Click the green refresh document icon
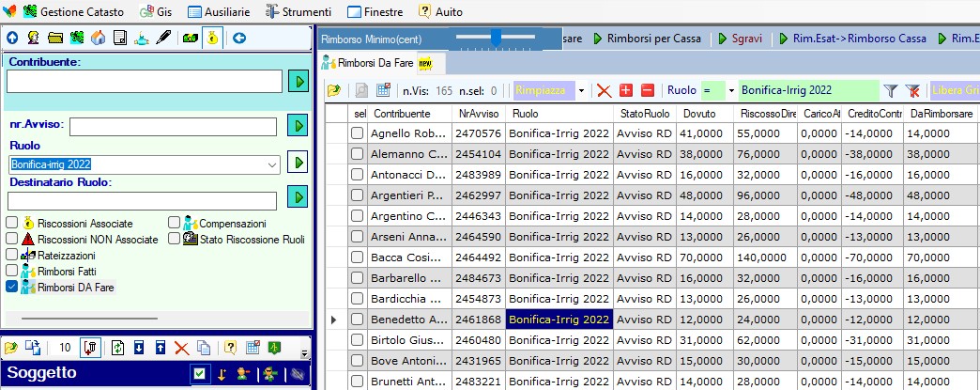Image resolution: width=980 pixels, height=390 pixels. tap(118, 348)
